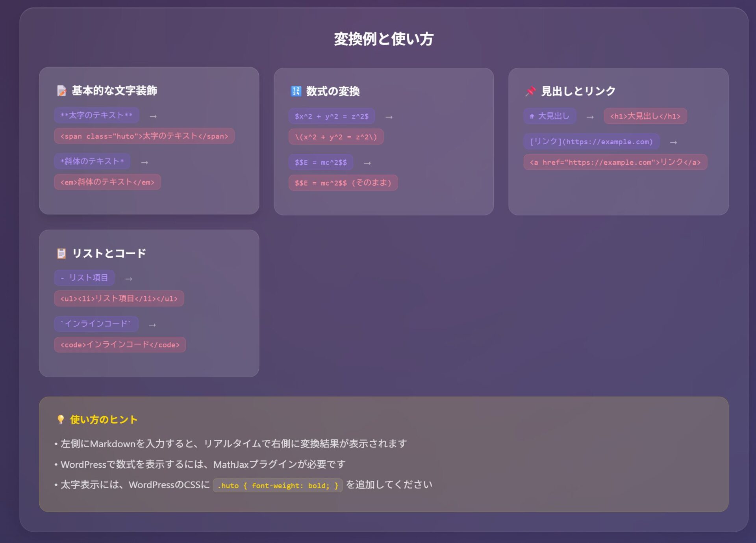Click the span class="huto" output chip
The width and height of the screenshot is (756, 543).
click(144, 136)
